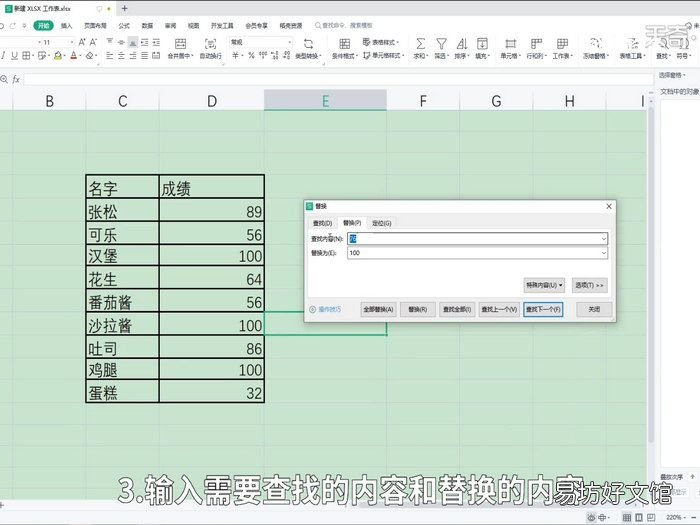700x525 pixels.
Task: Open the 页面布局 ribbon tab
Action: point(96,25)
